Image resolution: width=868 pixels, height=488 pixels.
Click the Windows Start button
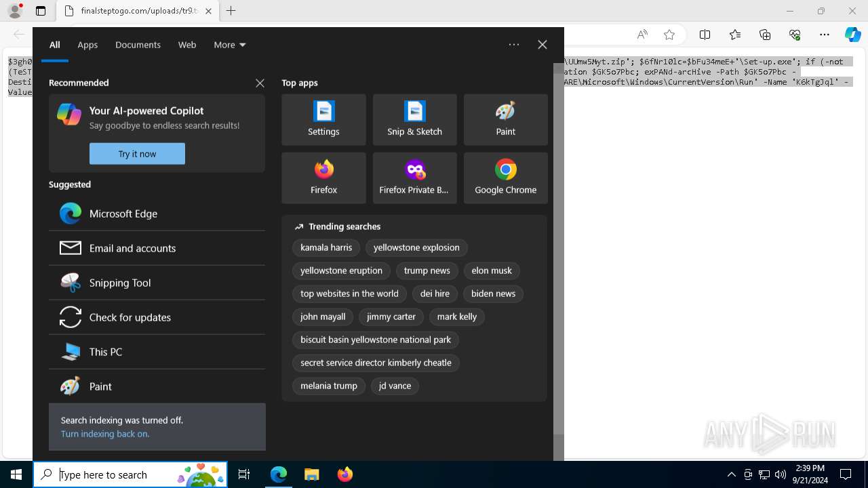[16, 474]
